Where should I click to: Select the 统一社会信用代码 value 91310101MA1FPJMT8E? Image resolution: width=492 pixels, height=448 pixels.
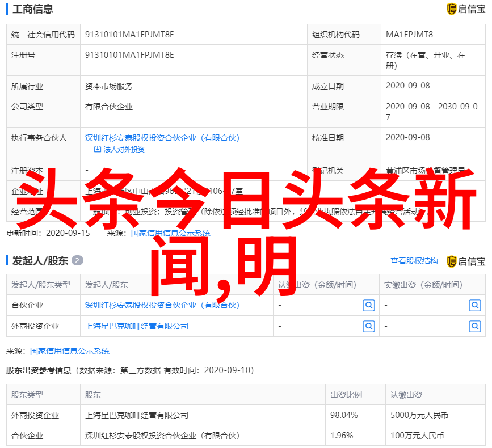pos(129,35)
